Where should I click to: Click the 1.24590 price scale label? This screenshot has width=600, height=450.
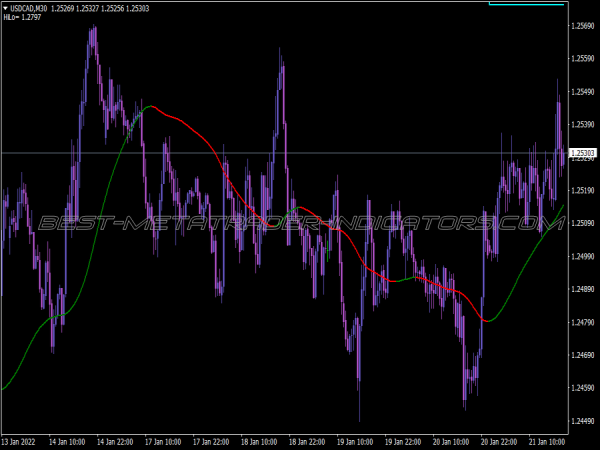click(x=582, y=388)
